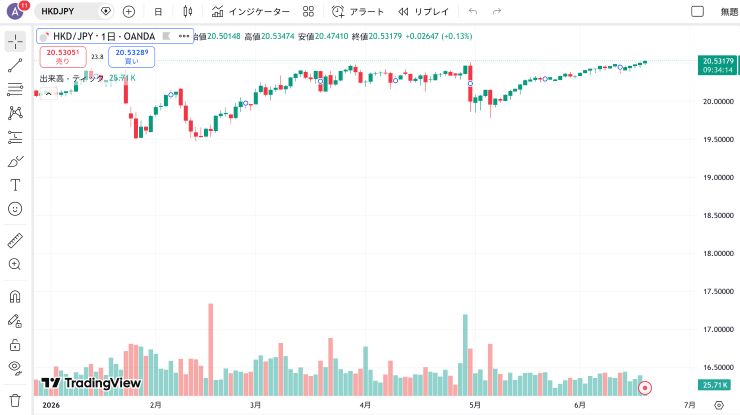The width and height of the screenshot is (740, 415).
Task: Click the flag icon beside OANDA
Action: [x=166, y=36]
